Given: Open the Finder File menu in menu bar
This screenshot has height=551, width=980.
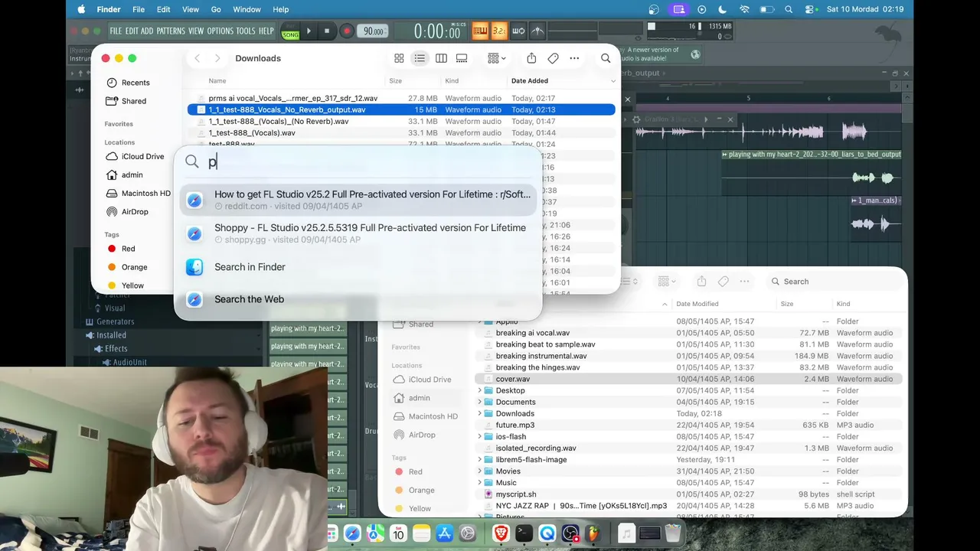Looking at the screenshot, I should click(139, 9).
